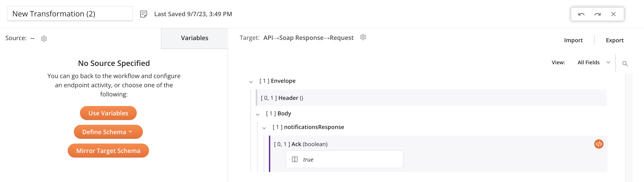
Task: Open the transformation notes icon
Action: pyautogui.click(x=143, y=14)
